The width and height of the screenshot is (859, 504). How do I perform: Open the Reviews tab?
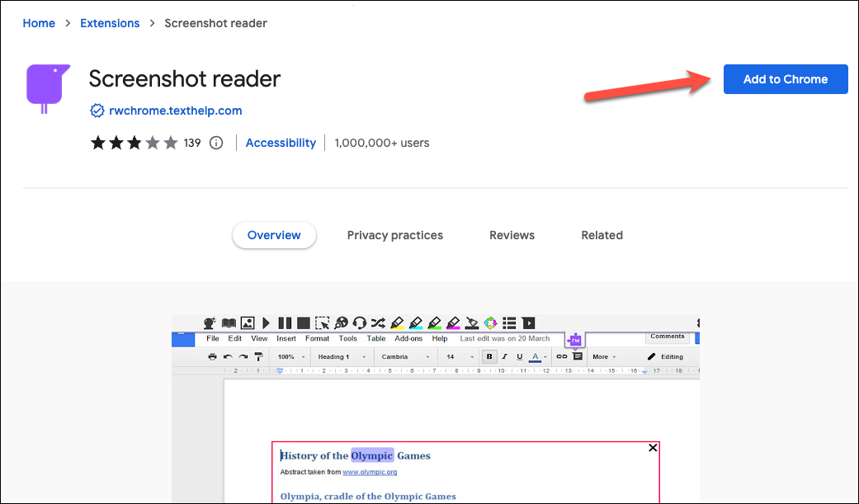pos(512,235)
